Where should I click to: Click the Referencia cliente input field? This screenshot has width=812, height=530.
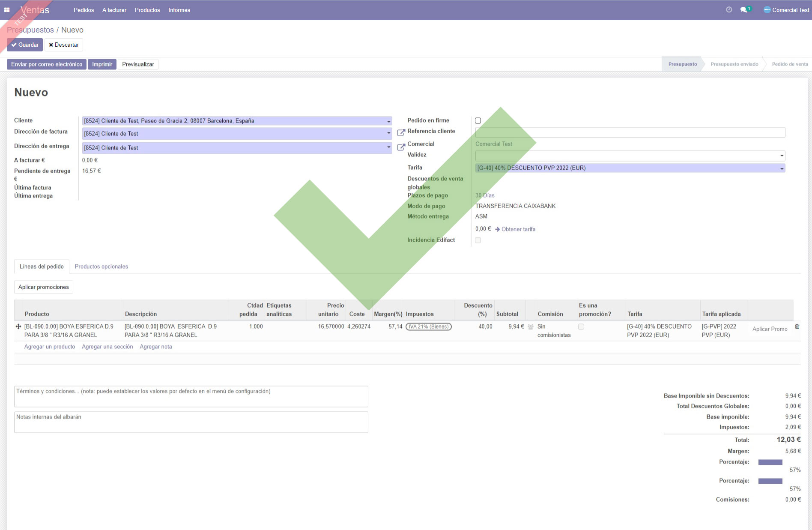pos(630,132)
